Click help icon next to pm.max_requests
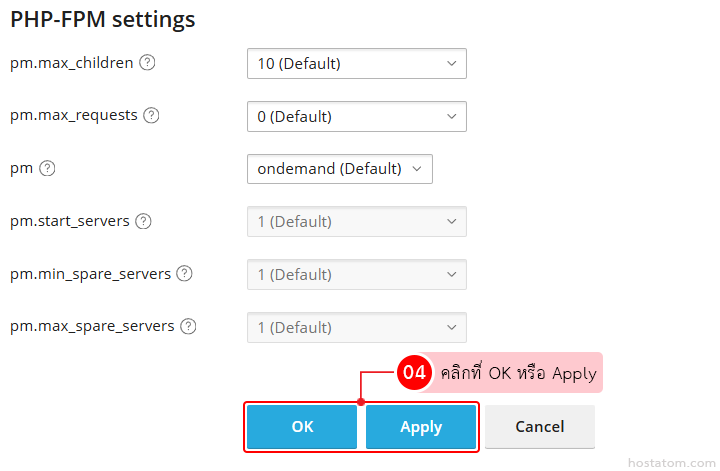 click(x=151, y=115)
